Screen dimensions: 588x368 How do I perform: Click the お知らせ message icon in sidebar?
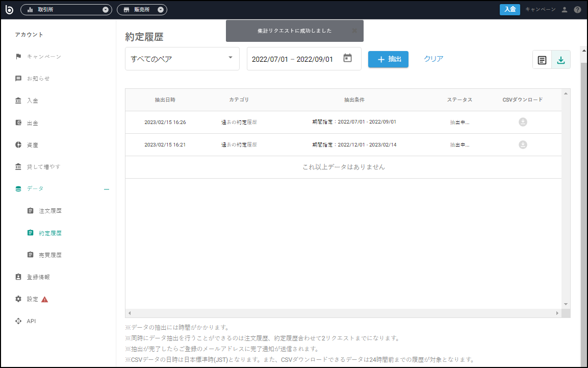coord(18,79)
